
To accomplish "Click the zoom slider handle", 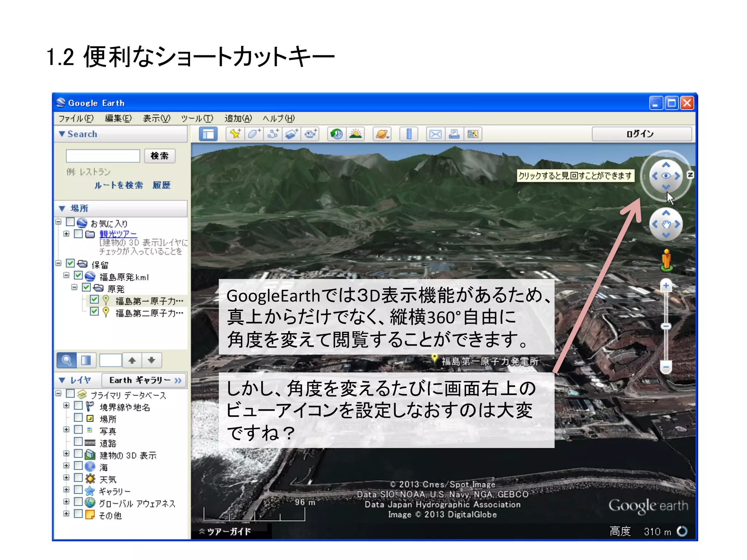I will tap(666, 326).
